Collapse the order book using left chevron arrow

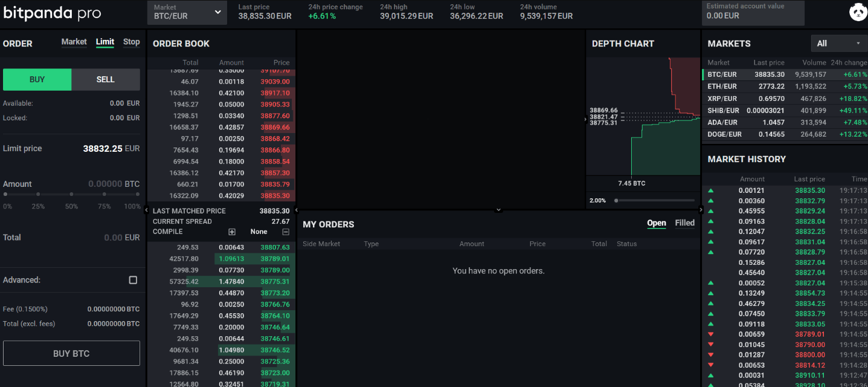tap(146, 210)
